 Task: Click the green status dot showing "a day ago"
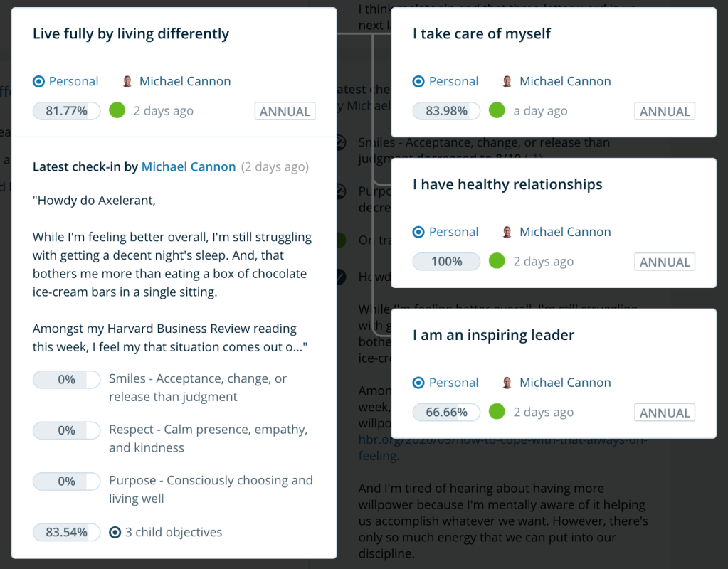496,110
